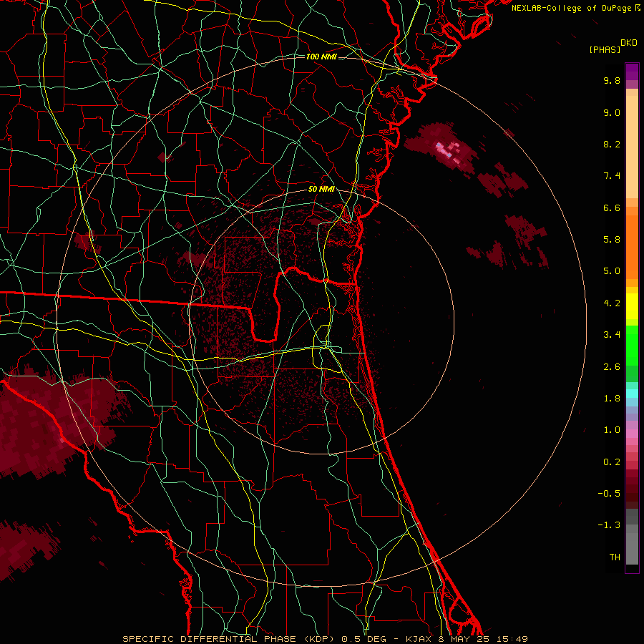
Task: Click the KJAX radar site identifier
Action: coord(417,639)
